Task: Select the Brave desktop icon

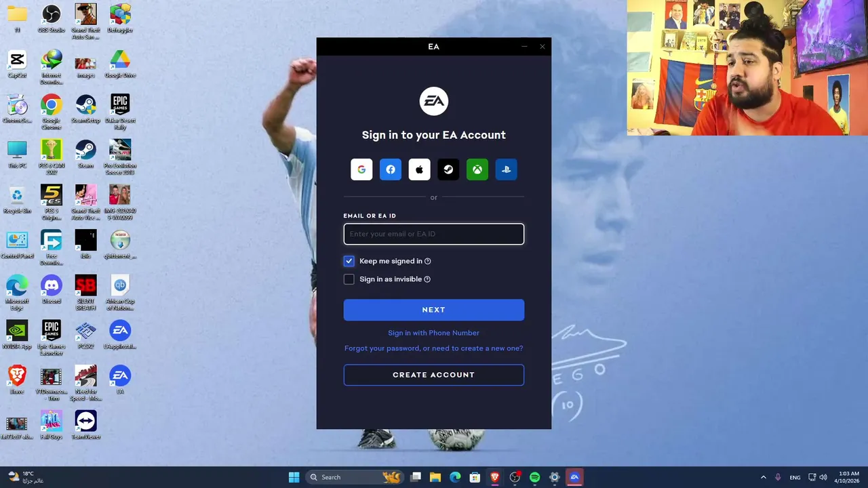Action: 17,380
